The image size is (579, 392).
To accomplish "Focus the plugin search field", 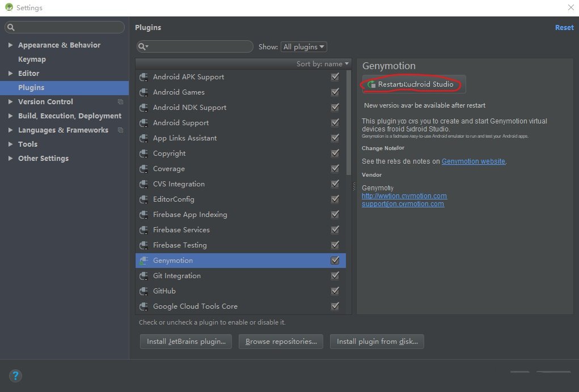I will click(195, 46).
